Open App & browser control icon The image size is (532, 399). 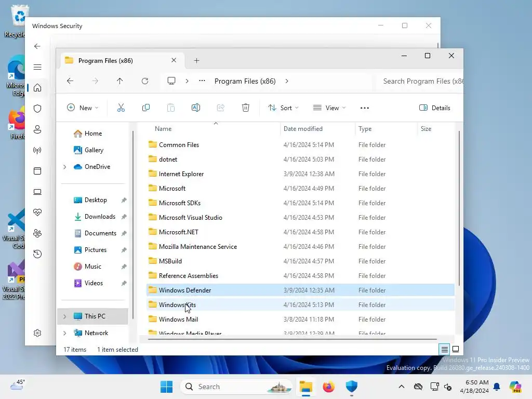click(x=37, y=171)
